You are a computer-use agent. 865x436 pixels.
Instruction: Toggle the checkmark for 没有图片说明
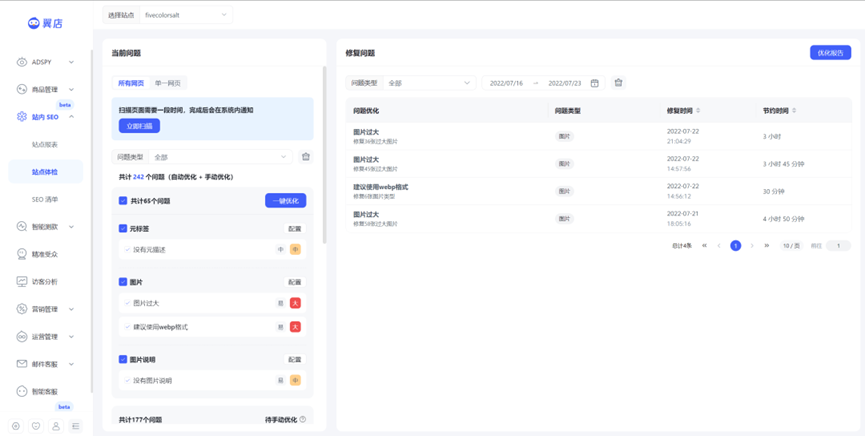coord(127,380)
